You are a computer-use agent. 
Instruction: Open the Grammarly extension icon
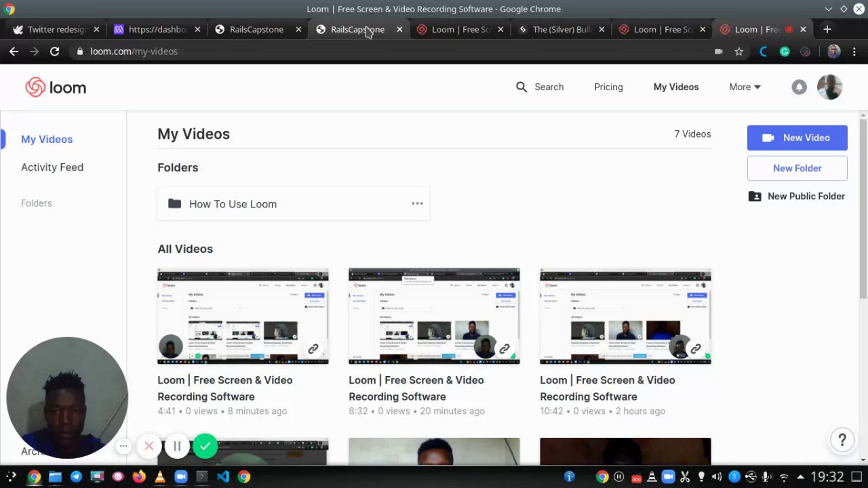tap(785, 52)
